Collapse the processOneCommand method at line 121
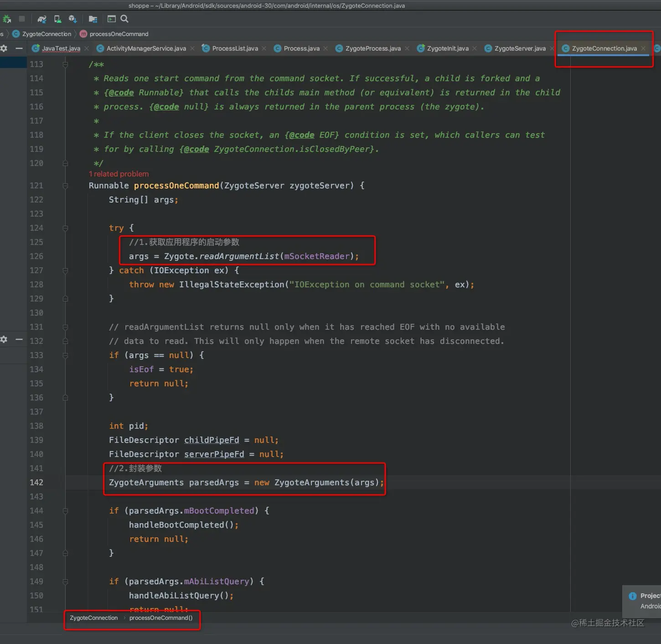Image resolution: width=661 pixels, height=644 pixels. [x=65, y=186]
